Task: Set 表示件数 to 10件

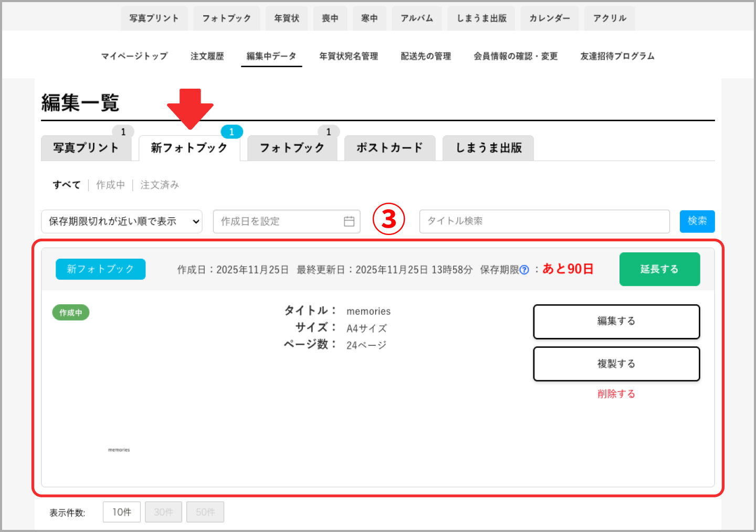Action: click(x=121, y=512)
